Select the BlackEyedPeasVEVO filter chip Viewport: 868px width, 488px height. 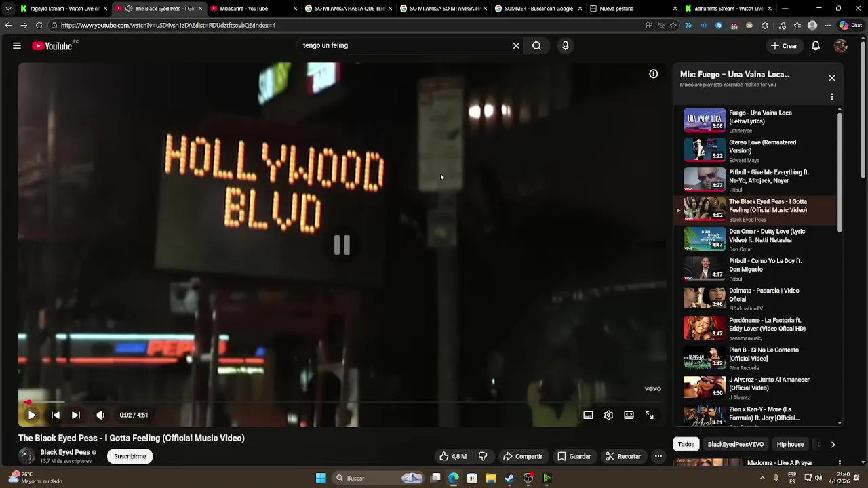(x=736, y=445)
